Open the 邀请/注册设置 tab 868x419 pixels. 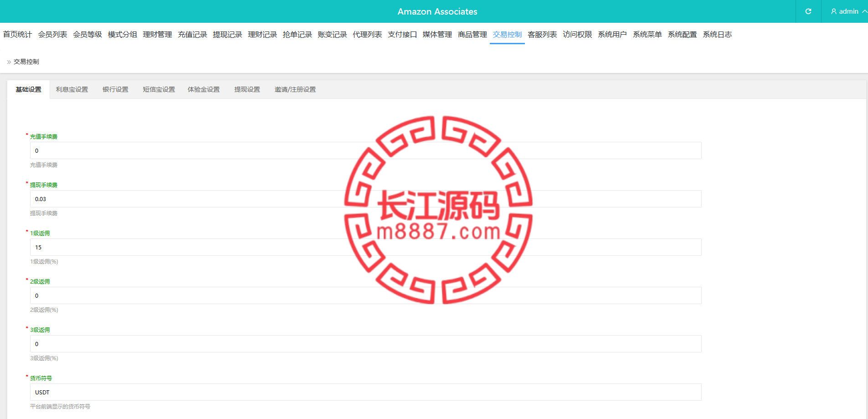click(x=295, y=89)
